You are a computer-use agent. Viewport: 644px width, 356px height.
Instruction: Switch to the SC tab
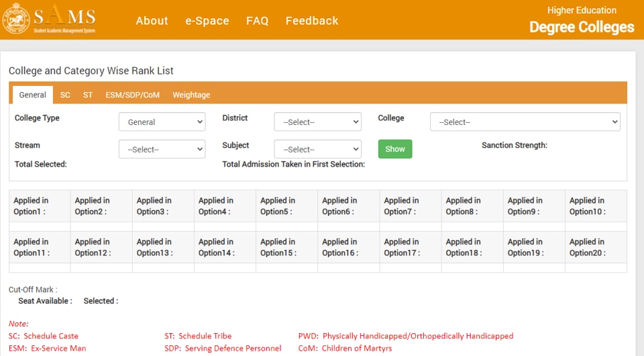click(x=65, y=95)
